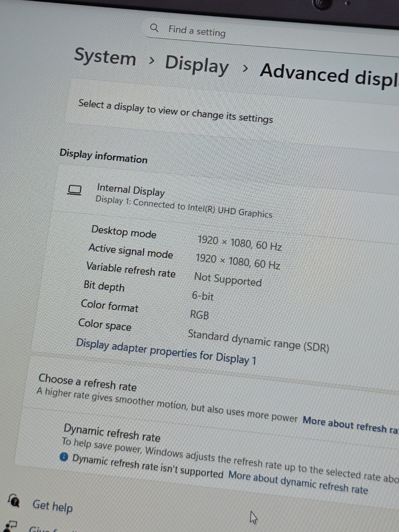The width and height of the screenshot is (399, 532).
Task: Open More about refresh rate link
Action: (350, 425)
